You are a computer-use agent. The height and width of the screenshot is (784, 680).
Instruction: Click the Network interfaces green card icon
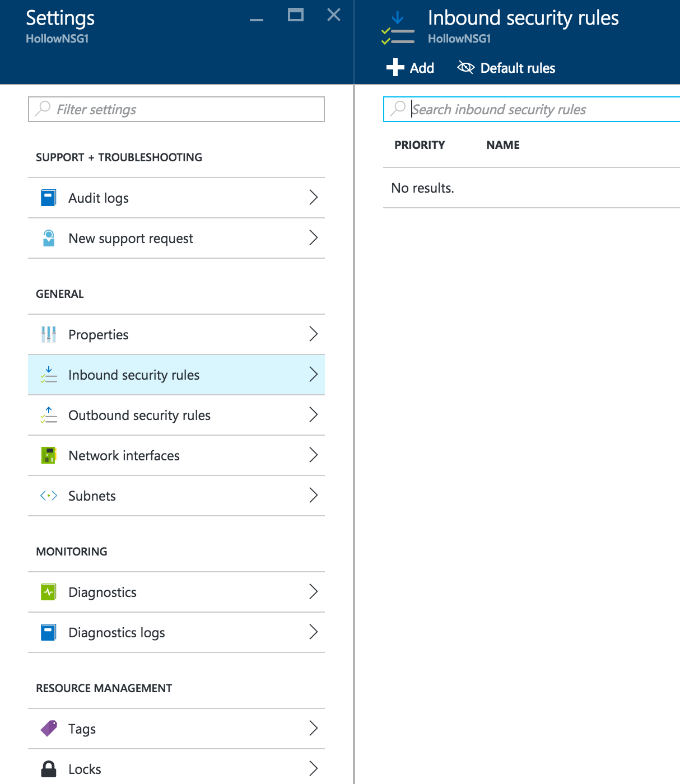(x=49, y=455)
